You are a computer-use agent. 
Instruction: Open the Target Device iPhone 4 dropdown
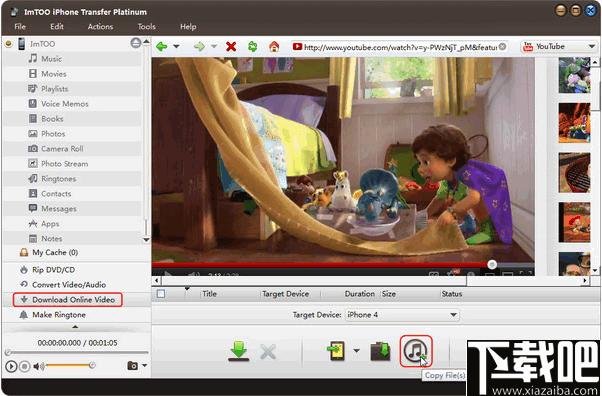pos(453,315)
